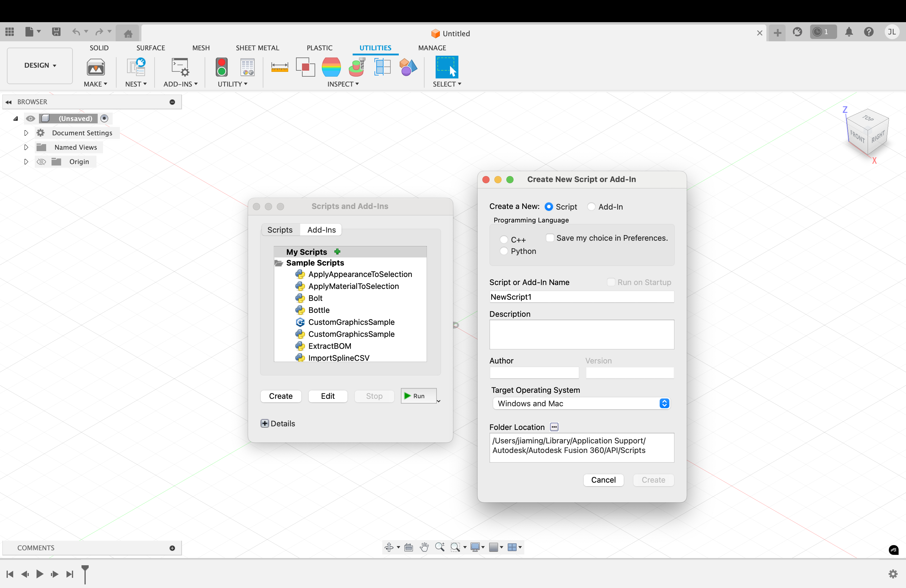Open Scripts and Add-Ins toolbar icon
Image resolution: width=906 pixels, height=588 pixels.
(x=180, y=68)
